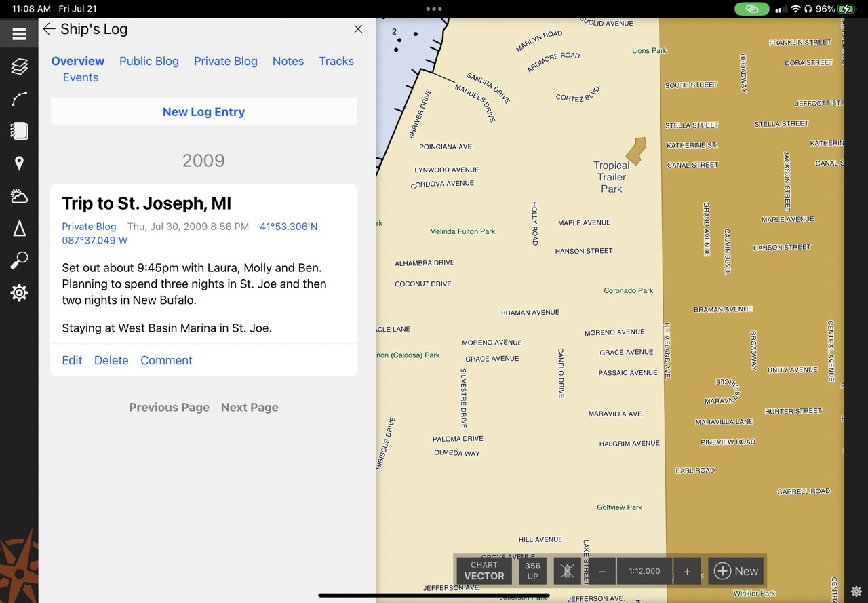Image resolution: width=868 pixels, height=603 pixels.
Task: Tap Tropical Trailer Park label on map
Action: pyautogui.click(x=612, y=177)
